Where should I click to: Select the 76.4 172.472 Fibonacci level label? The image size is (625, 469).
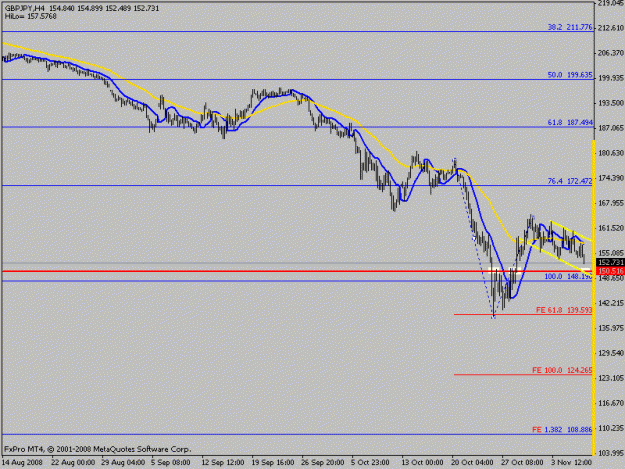[570, 181]
